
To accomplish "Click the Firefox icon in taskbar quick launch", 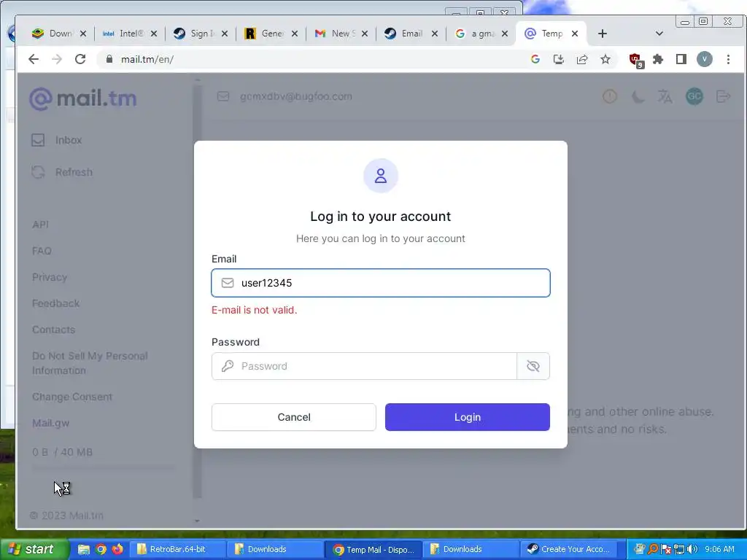I will coord(117,549).
